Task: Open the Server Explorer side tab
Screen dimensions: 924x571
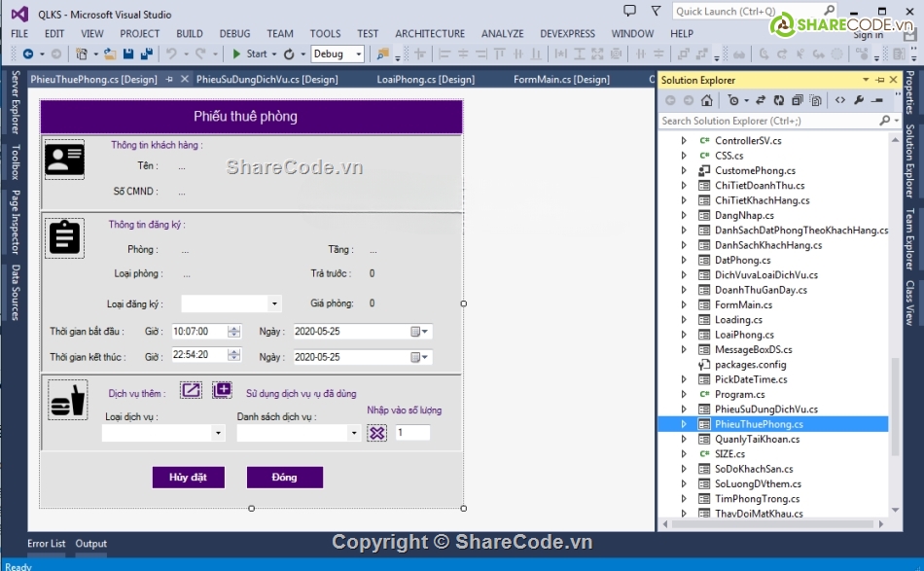Action: (x=16, y=102)
